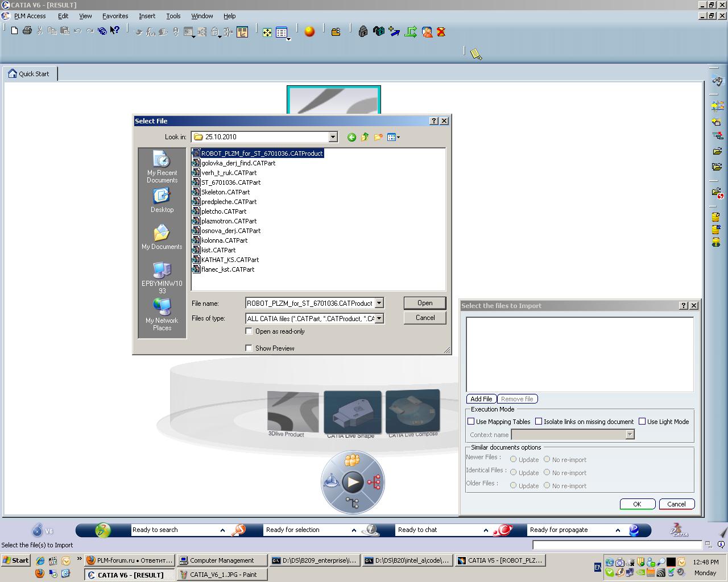The width and height of the screenshot is (728, 582).
Task: Click Cancel in Select File dialog
Action: (x=425, y=318)
